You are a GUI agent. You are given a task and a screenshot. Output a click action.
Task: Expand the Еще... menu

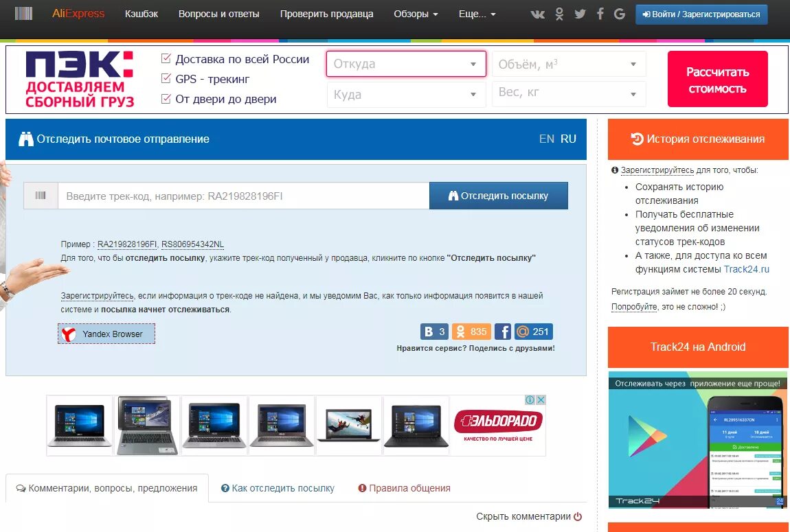[477, 14]
